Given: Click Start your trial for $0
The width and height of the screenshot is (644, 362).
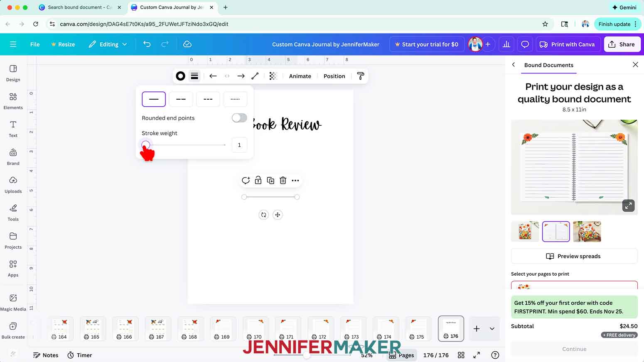Looking at the screenshot, I should pos(426,44).
